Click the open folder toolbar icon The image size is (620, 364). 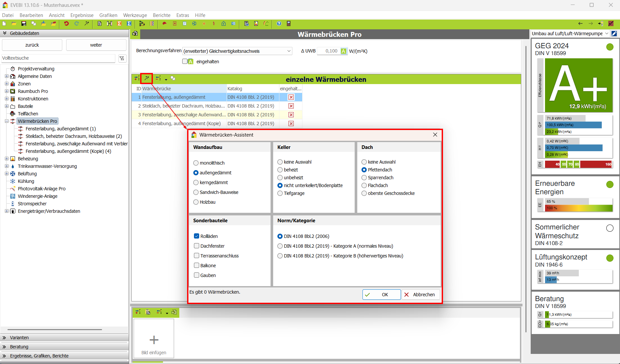pyautogui.click(x=14, y=23)
